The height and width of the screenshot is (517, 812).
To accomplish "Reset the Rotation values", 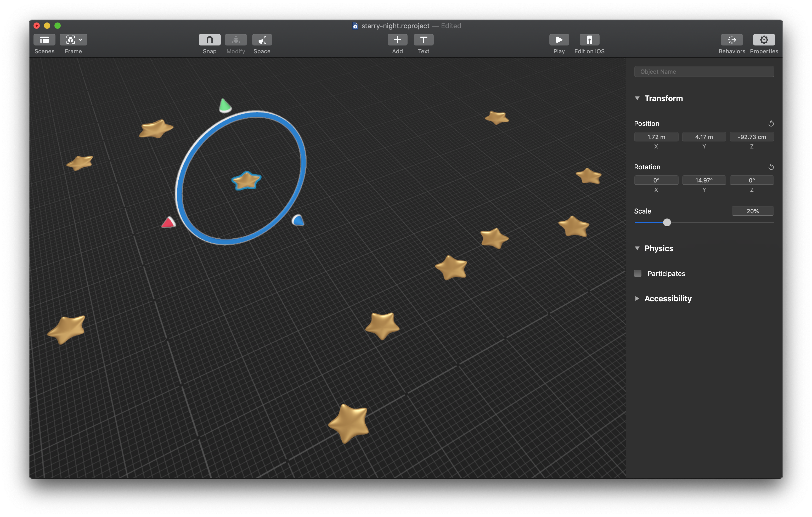I will click(x=771, y=167).
